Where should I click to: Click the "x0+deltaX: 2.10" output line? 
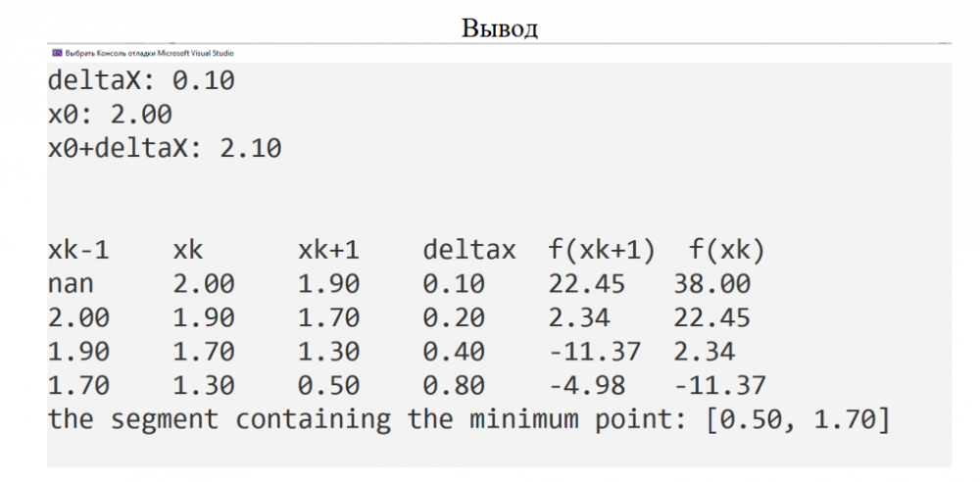tap(165, 149)
